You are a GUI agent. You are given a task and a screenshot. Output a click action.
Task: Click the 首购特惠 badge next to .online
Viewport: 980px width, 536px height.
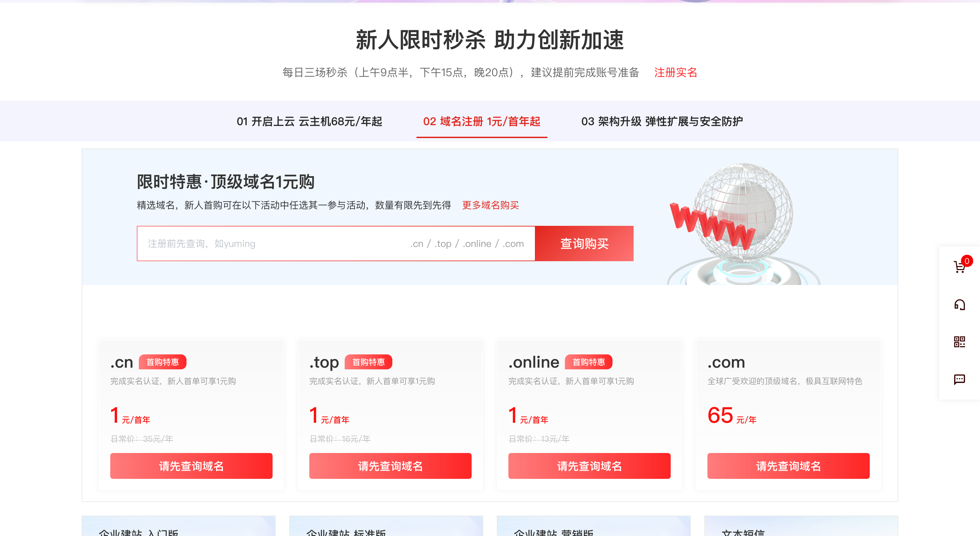[x=589, y=362]
